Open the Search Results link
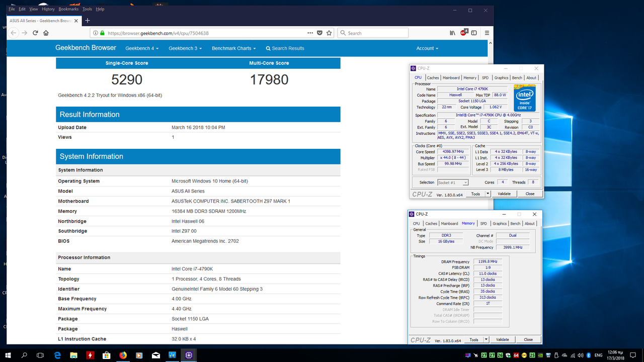The width and height of the screenshot is (644, 362). [285, 48]
